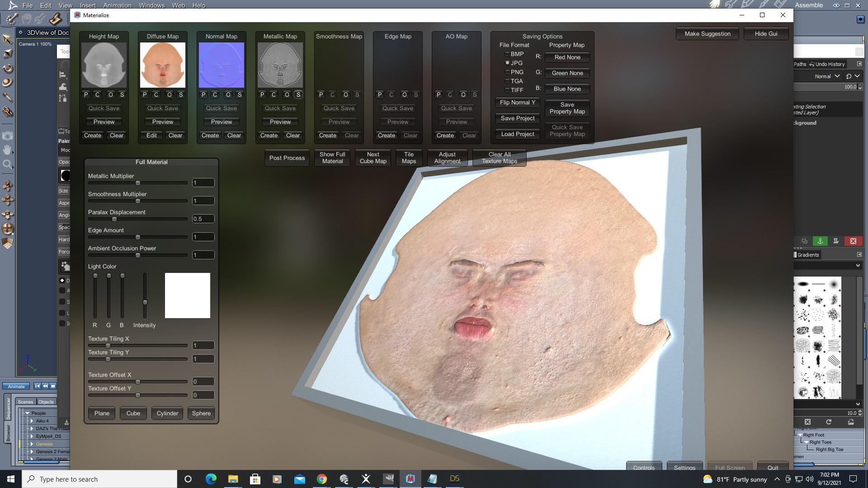Collapse the People folder in browser
This screenshot has height=488, width=868.
[27, 413]
